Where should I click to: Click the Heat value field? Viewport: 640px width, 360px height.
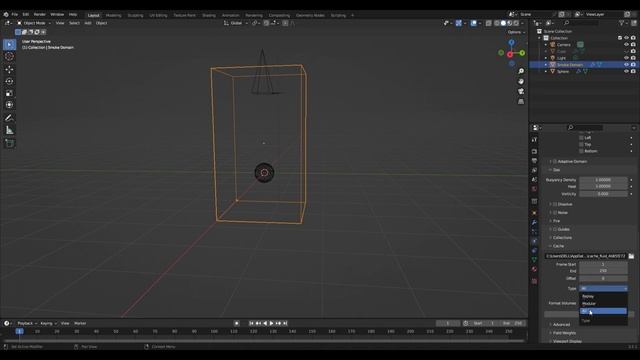click(603, 187)
